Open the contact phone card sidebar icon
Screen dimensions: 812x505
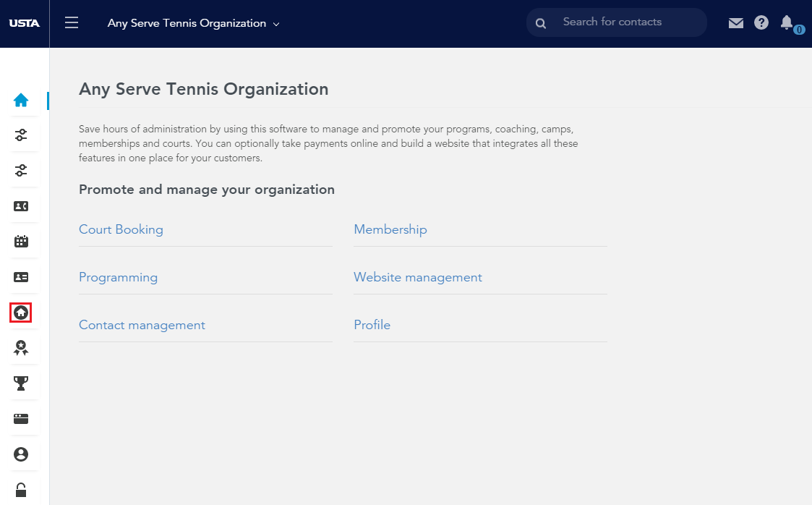(21, 206)
